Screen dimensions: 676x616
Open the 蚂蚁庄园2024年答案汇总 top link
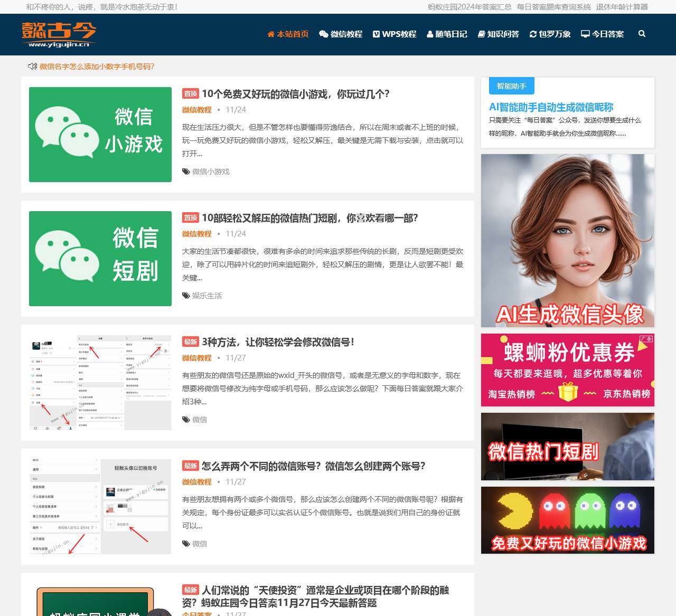[470, 7]
